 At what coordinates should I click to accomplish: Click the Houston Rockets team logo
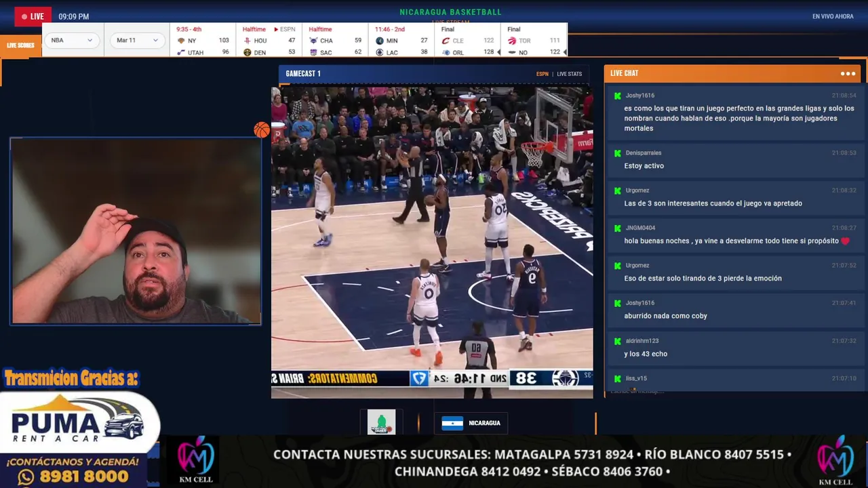click(x=247, y=41)
